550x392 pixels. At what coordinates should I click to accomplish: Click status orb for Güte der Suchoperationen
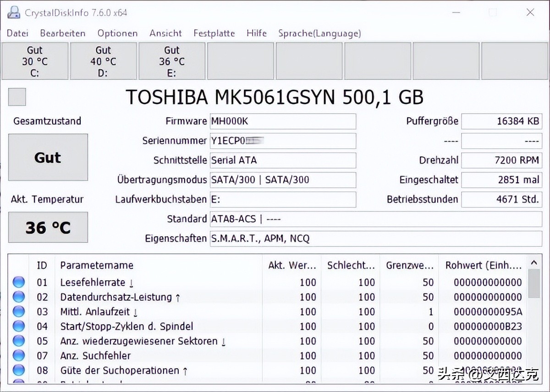click(x=19, y=370)
